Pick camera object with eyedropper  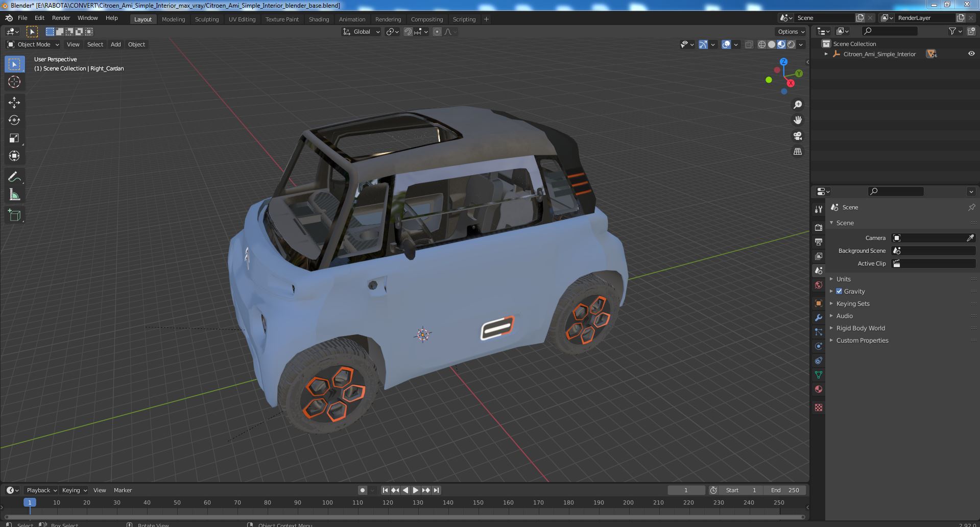[970, 238]
